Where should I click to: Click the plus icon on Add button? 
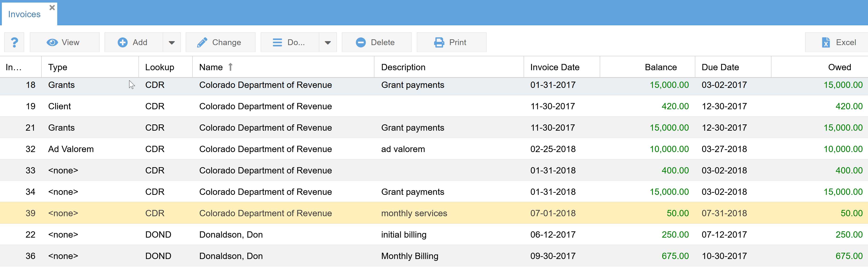[x=123, y=42]
